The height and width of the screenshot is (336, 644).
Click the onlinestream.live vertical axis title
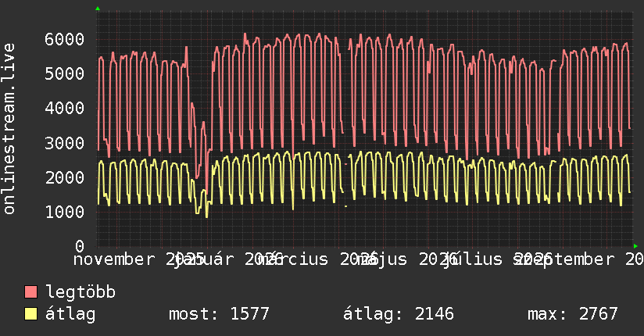point(9,129)
